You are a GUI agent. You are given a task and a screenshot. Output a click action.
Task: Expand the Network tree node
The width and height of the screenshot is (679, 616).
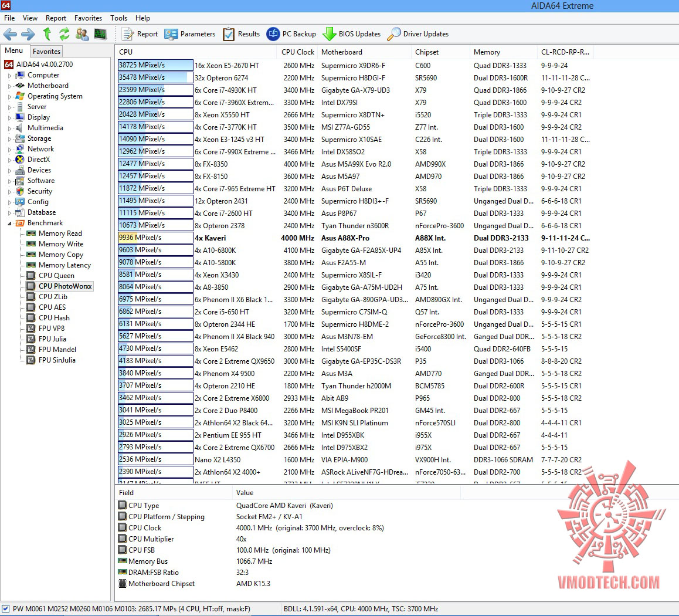(x=9, y=149)
